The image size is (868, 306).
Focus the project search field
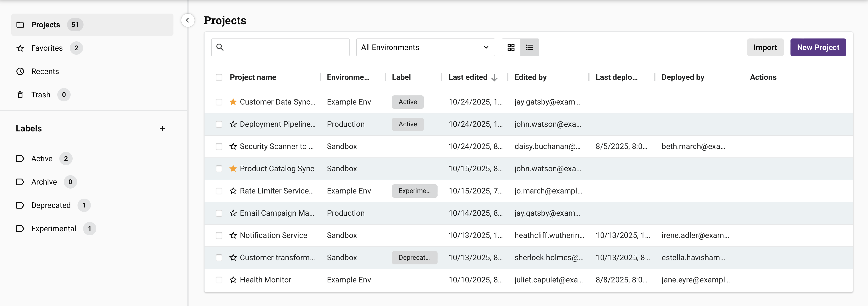pos(285,48)
